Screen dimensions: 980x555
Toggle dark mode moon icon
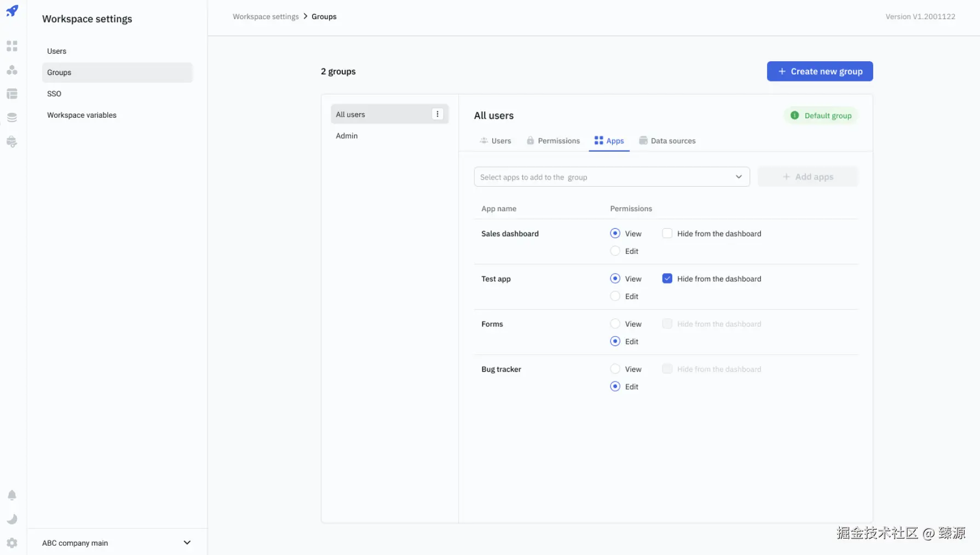click(x=12, y=519)
